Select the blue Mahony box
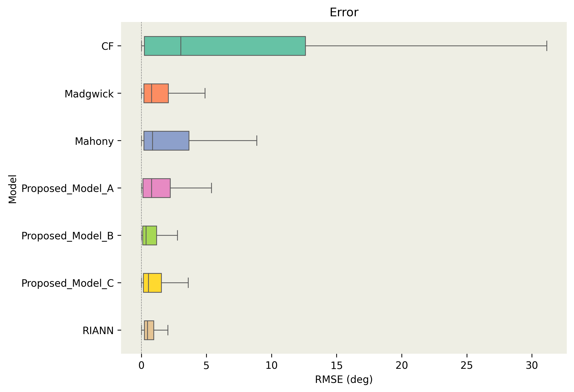The width and height of the screenshot is (574, 392). (170, 141)
